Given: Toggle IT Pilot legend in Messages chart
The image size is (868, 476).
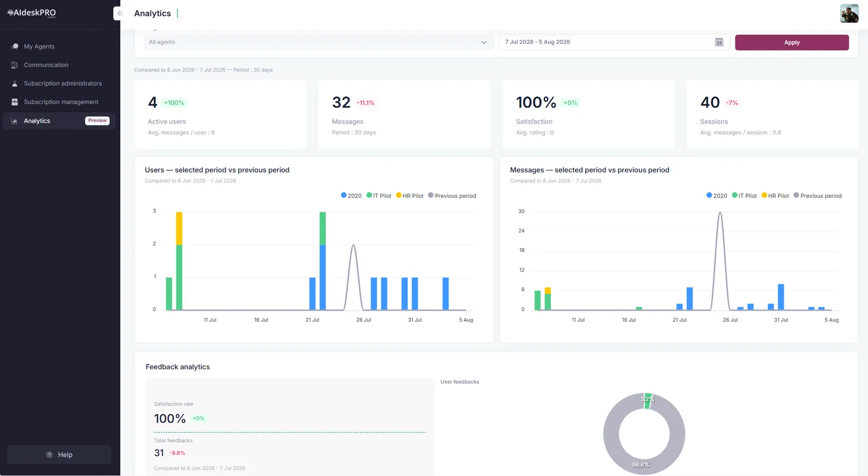Looking at the screenshot, I should pyautogui.click(x=744, y=196).
